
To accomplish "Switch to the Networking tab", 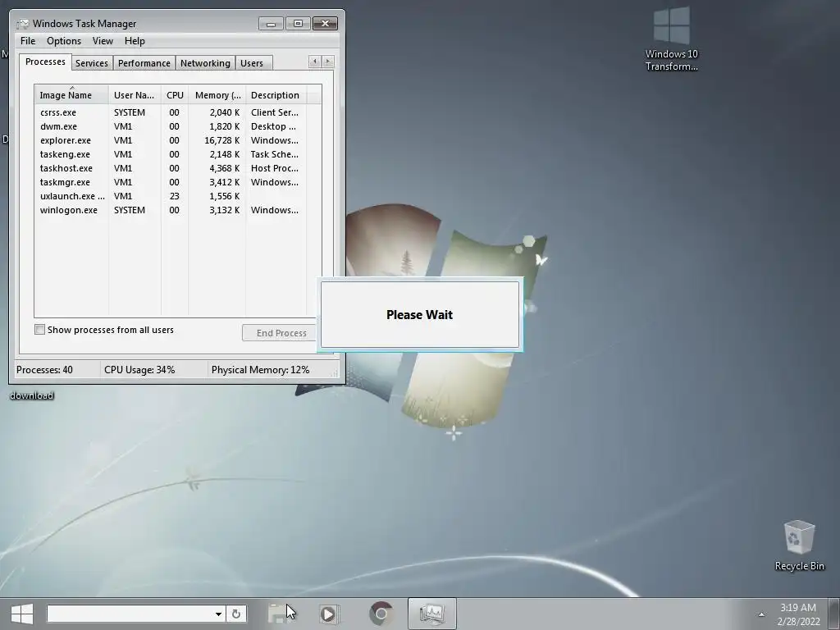I will click(x=205, y=63).
